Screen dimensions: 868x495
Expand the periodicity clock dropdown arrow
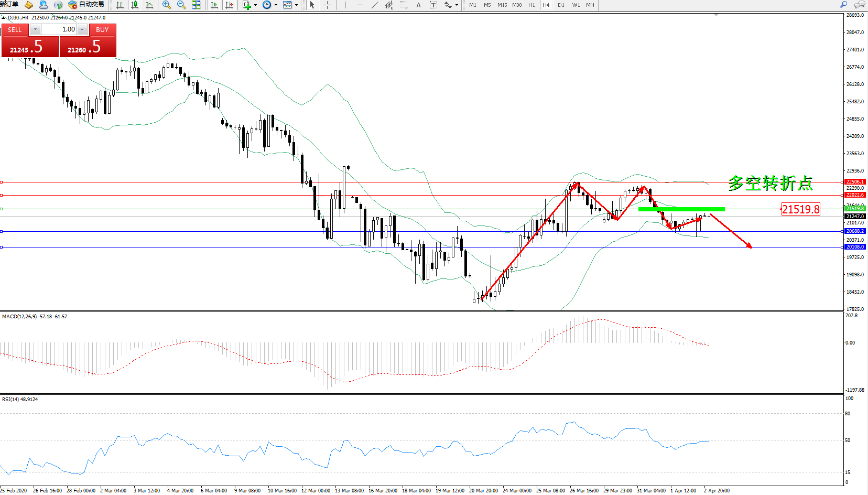[276, 5]
